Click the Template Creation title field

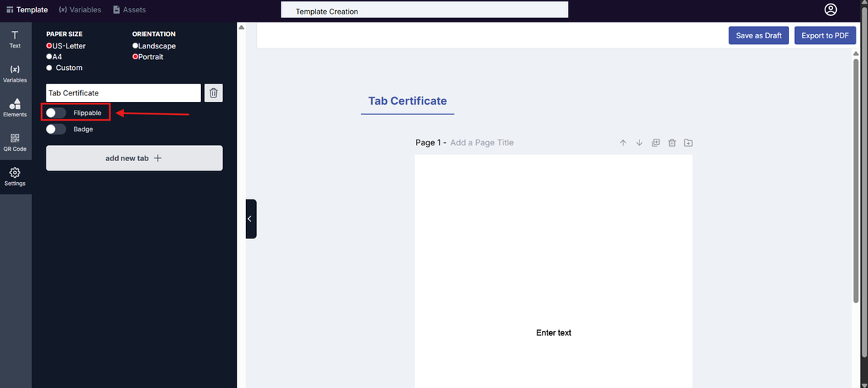pyautogui.click(x=425, y=10)
